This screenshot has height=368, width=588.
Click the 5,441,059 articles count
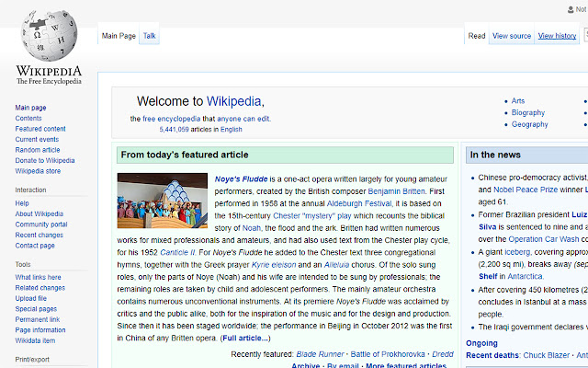point(174,129)
